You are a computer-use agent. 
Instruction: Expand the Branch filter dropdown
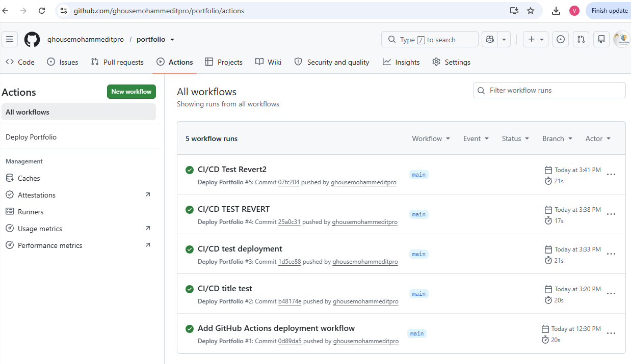[557, 138]
